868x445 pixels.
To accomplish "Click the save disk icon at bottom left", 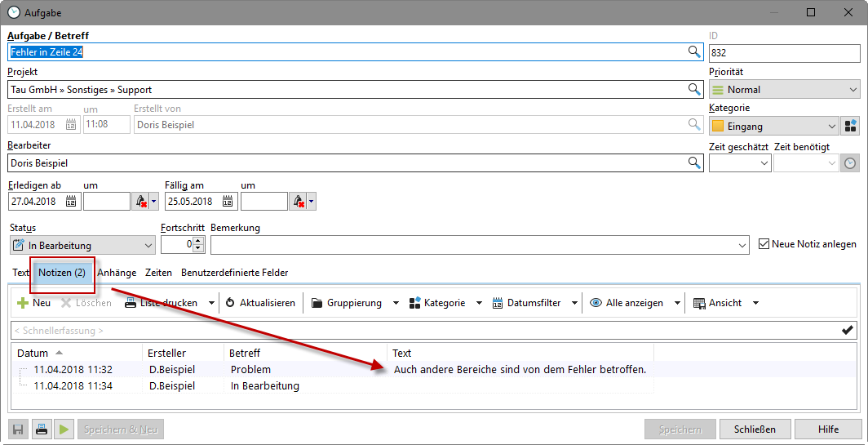I will [18, 429].
